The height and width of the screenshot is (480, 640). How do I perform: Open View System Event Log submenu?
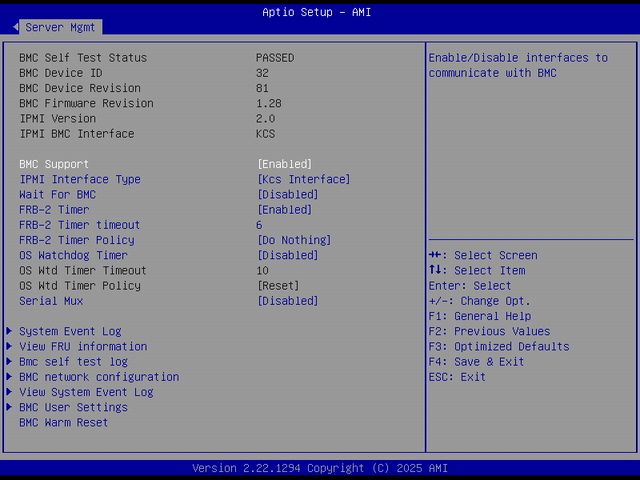pos(87,392)
